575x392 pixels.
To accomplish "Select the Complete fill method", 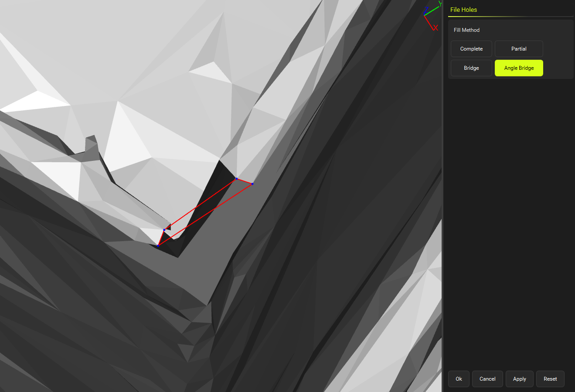I will point(471,49).
